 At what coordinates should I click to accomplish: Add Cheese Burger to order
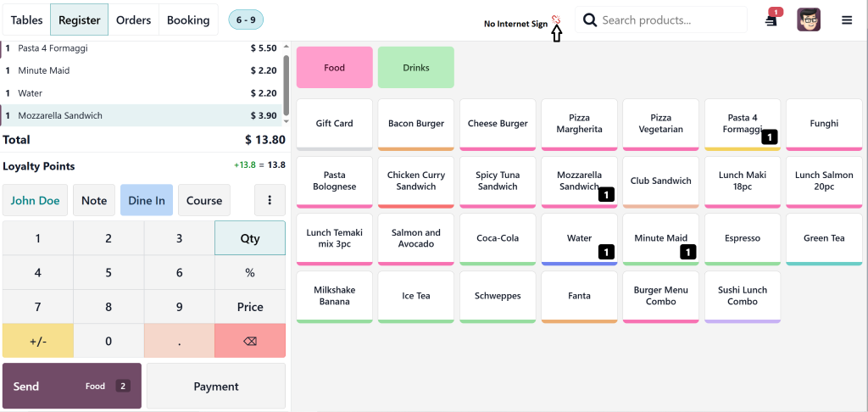[x=498, y=124]
